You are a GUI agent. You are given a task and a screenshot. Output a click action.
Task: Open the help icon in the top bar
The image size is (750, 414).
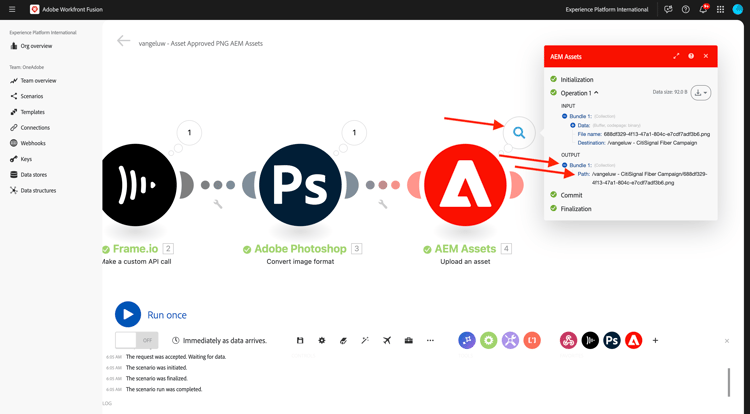(x=685, y=10)
